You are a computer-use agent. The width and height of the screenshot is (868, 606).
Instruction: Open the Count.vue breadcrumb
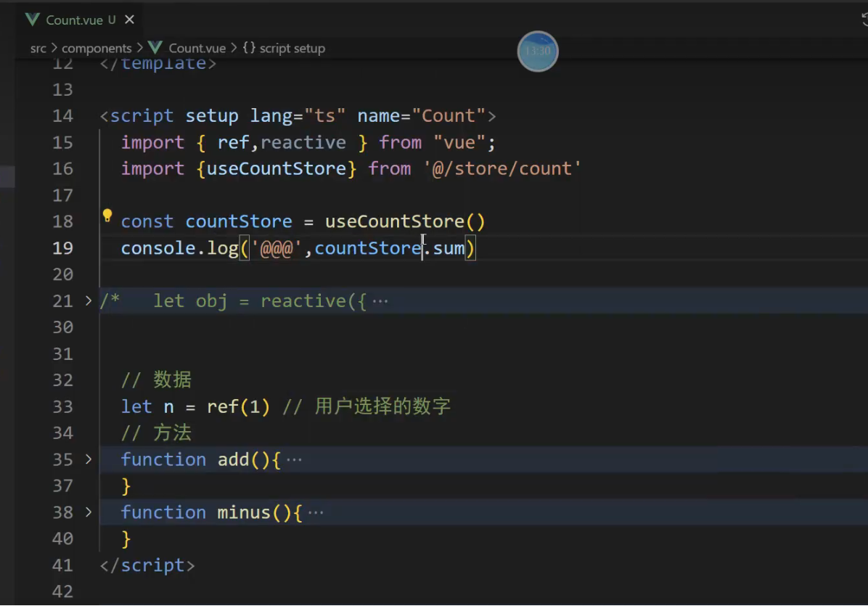coord(197,49)
